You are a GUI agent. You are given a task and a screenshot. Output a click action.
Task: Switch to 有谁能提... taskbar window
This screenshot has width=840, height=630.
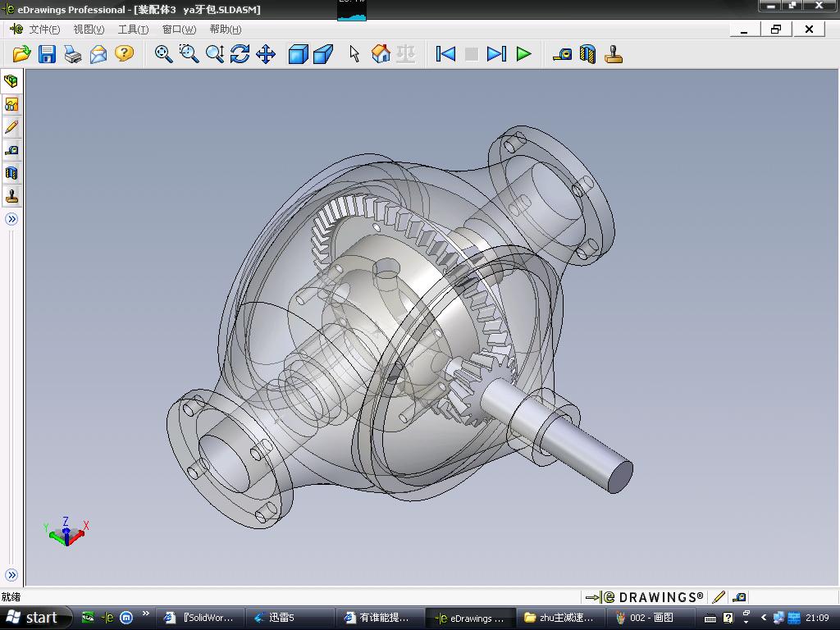pyautogui.click(x=380, y=618)
